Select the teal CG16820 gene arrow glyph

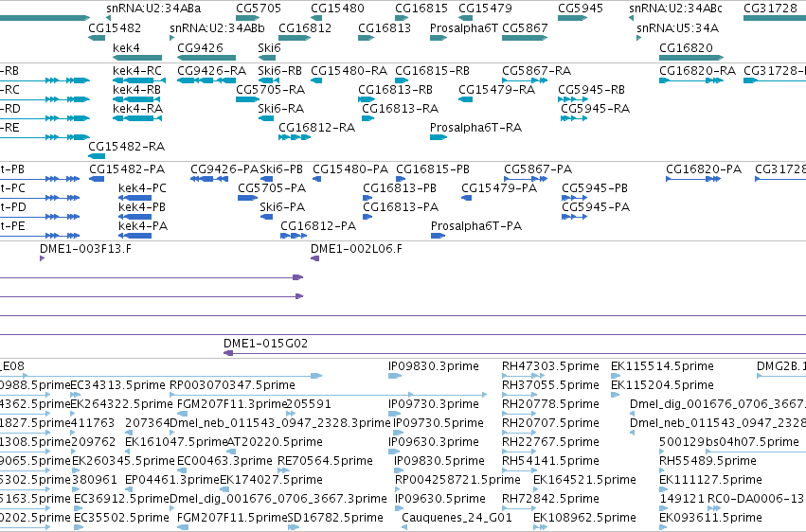coord(691,58)
